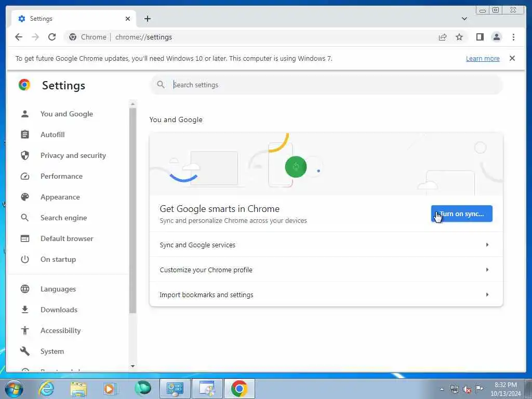The width and height of the screenshot is (532, 399).
Task: Open Default browser settings
Action: pyautogui.click(x=66, y=238)
